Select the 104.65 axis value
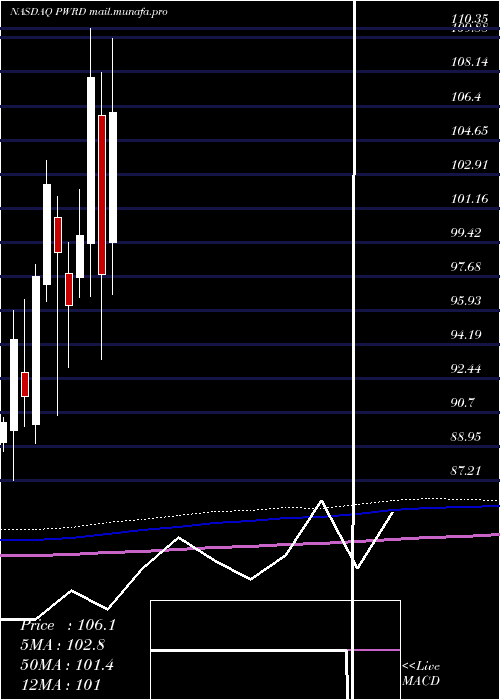The image size is (500, 700). [x=469, y=131]
